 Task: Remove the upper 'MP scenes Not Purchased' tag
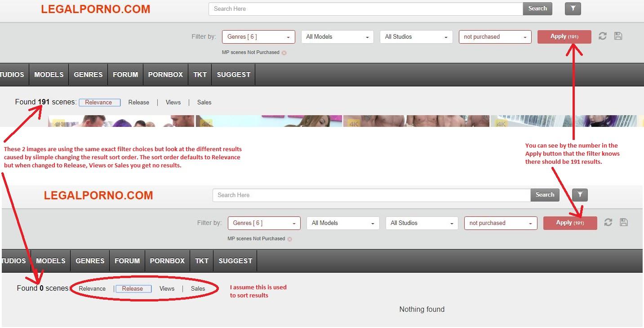(x=284, y=53)
